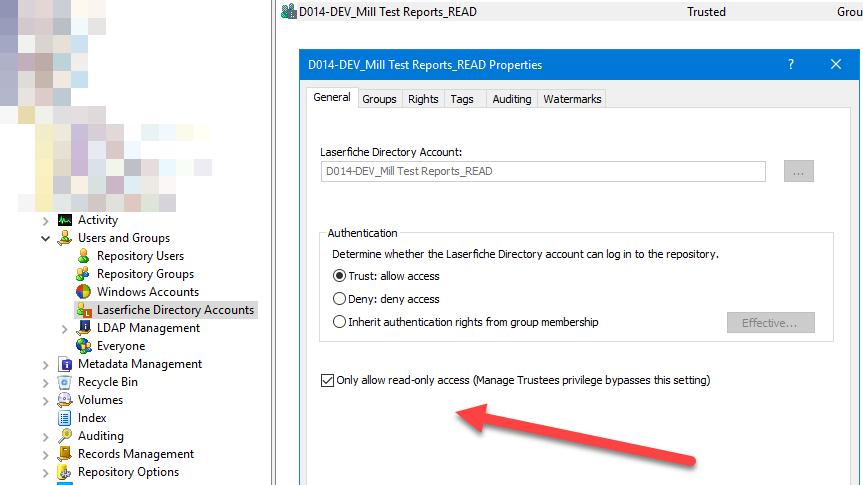Click the Effective... button
Screen dimensions: 863x485
click(771, 323)
